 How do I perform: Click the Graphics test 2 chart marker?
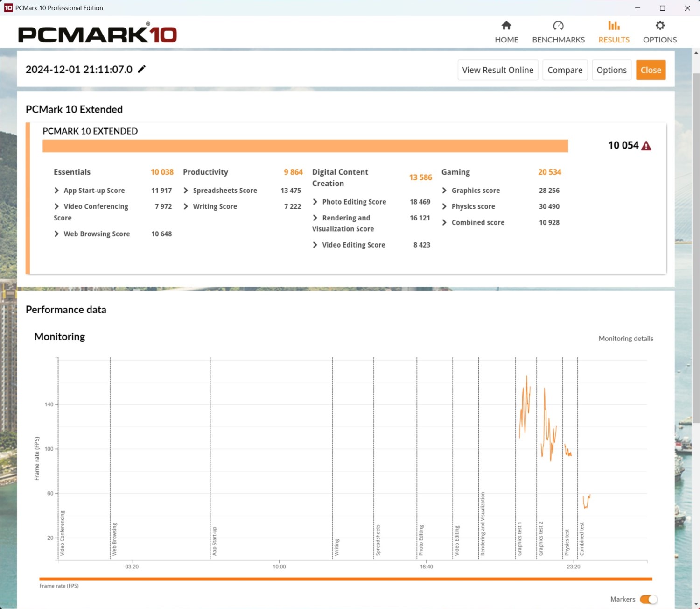point(541,538)
